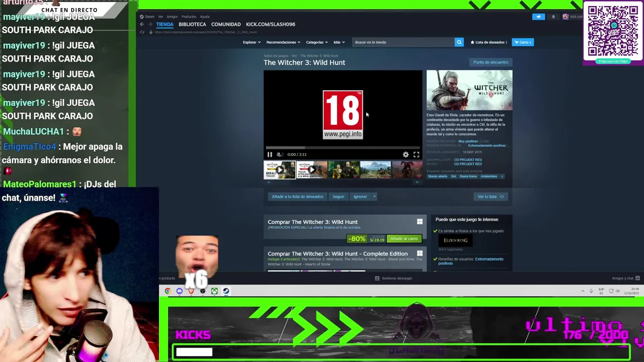Click Añadir a tu lista de deseados

pos(297,197)
